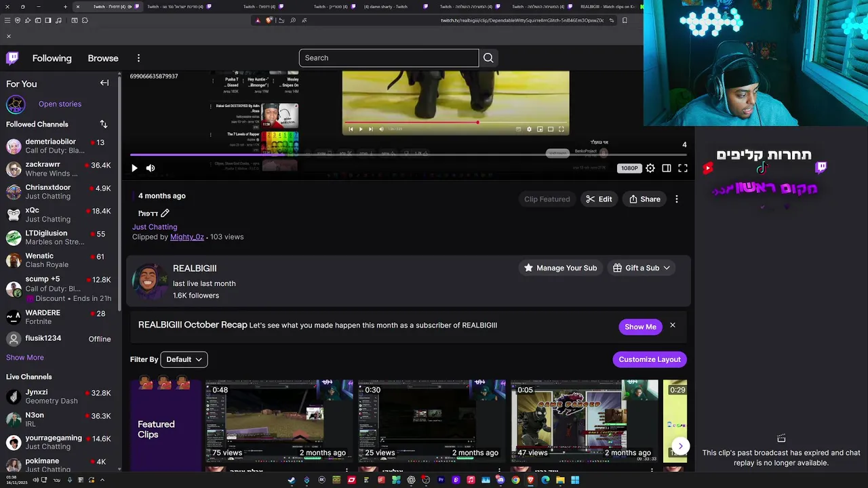The width and height of the screenshot is (868, 488).
Task: Click the browser address bar URL
Action: tap(522, 20)
